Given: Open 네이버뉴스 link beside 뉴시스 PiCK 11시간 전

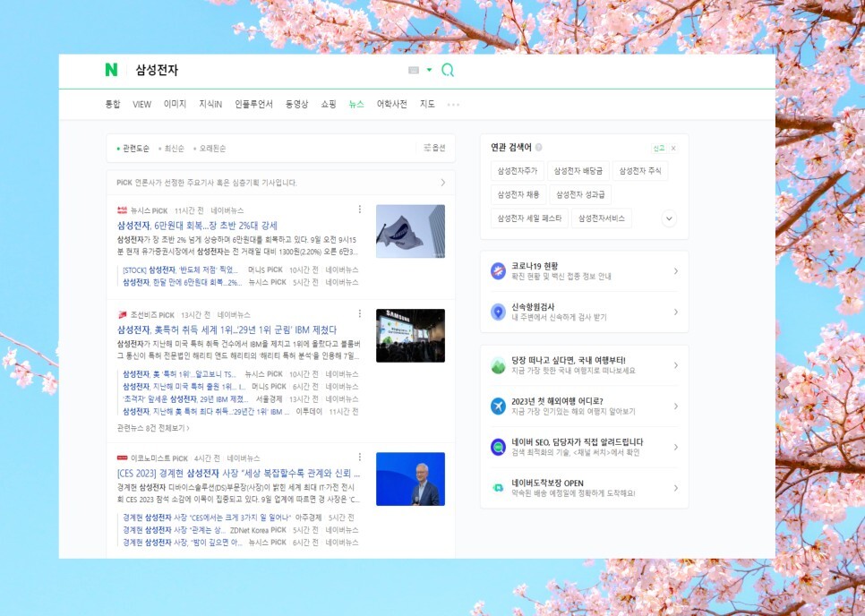Looking at the screenshot, I should (227, 210).
